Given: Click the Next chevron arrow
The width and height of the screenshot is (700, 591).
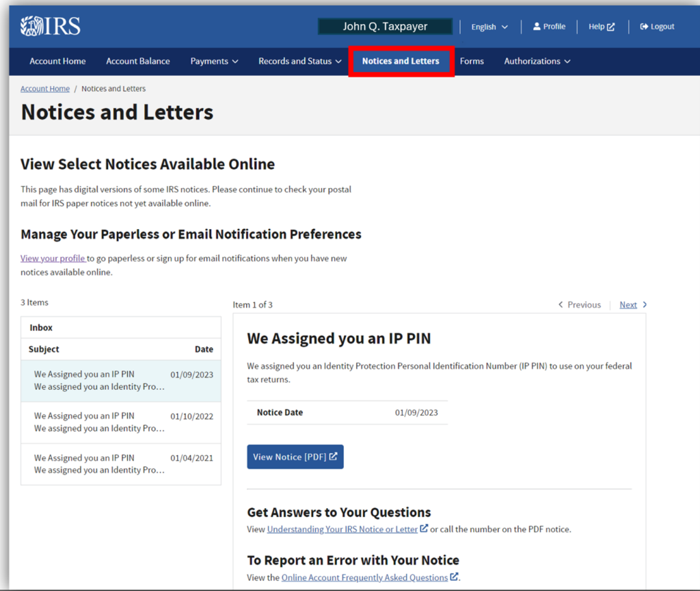Looking at the screenshot, I should pos(645,304).
